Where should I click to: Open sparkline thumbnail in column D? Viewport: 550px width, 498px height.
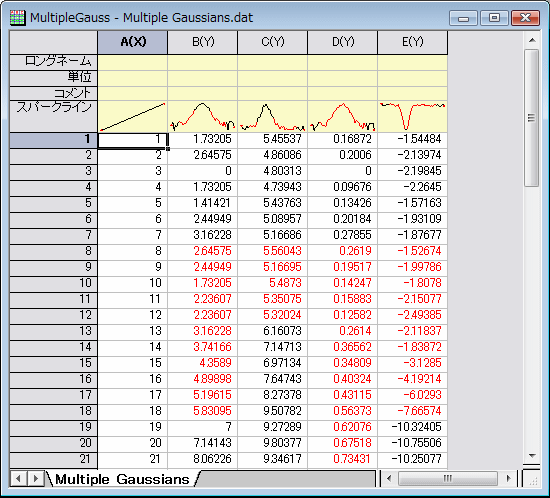[343, 116]
